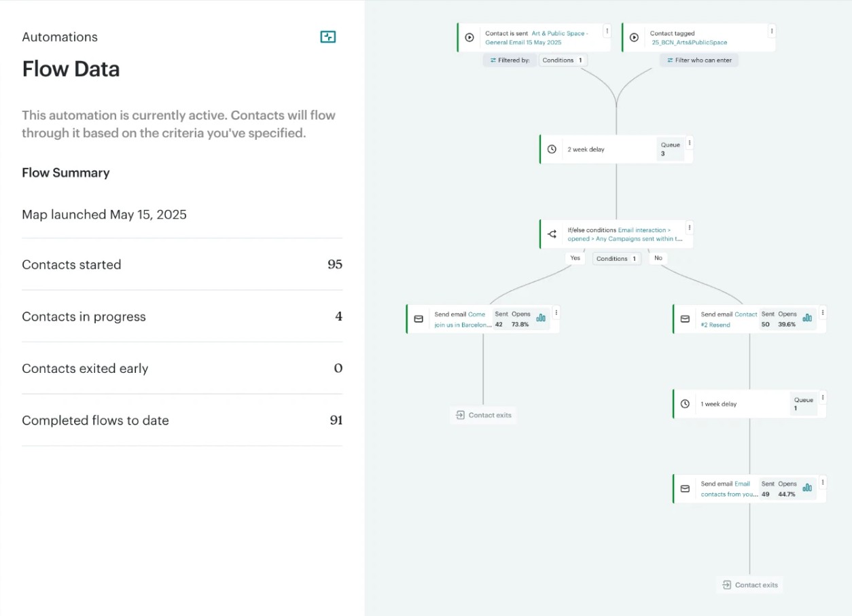This screenshot has width=852, height=616.
Task: Click Opens 73.8% value on 'Come join us' email
Action: (520, 324)
